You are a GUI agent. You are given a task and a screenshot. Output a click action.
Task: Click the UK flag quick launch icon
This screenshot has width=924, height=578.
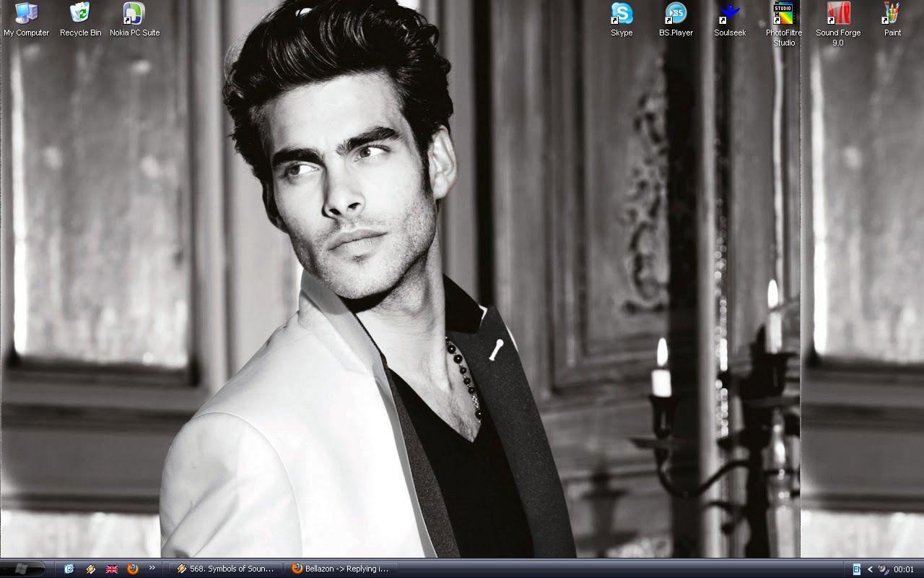(x=112, y=569)
